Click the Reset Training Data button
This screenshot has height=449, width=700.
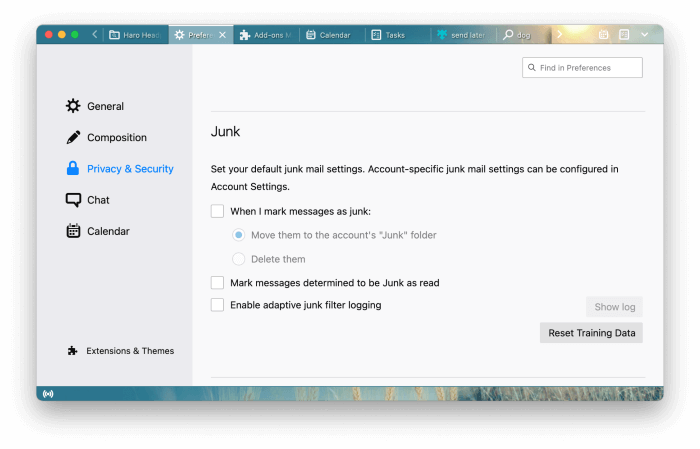(592, 333)
